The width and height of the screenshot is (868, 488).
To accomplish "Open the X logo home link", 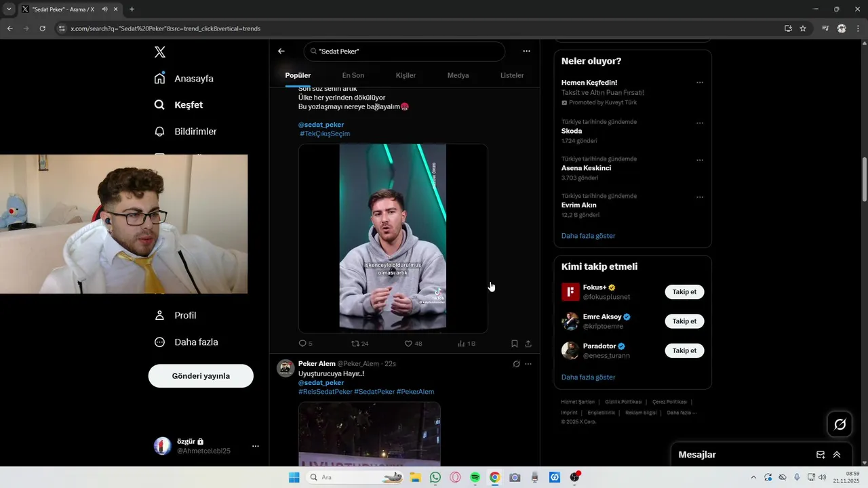I will tap(159, 52).
